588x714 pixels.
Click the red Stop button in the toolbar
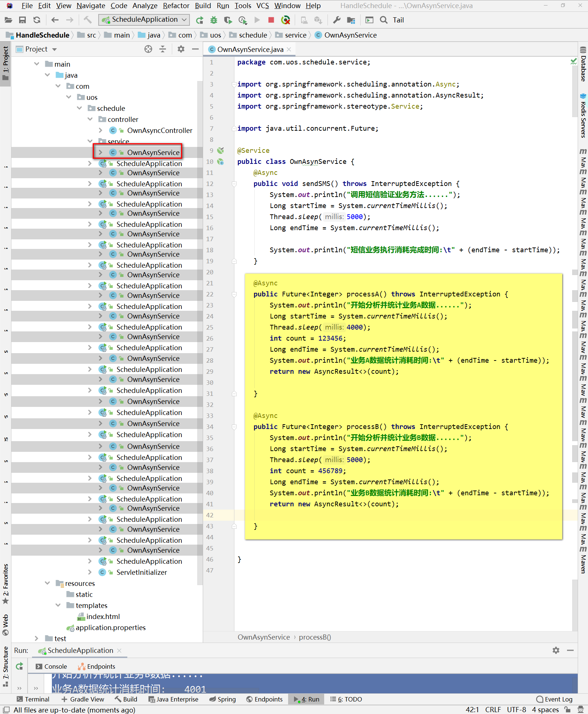(x=271, y=20)
